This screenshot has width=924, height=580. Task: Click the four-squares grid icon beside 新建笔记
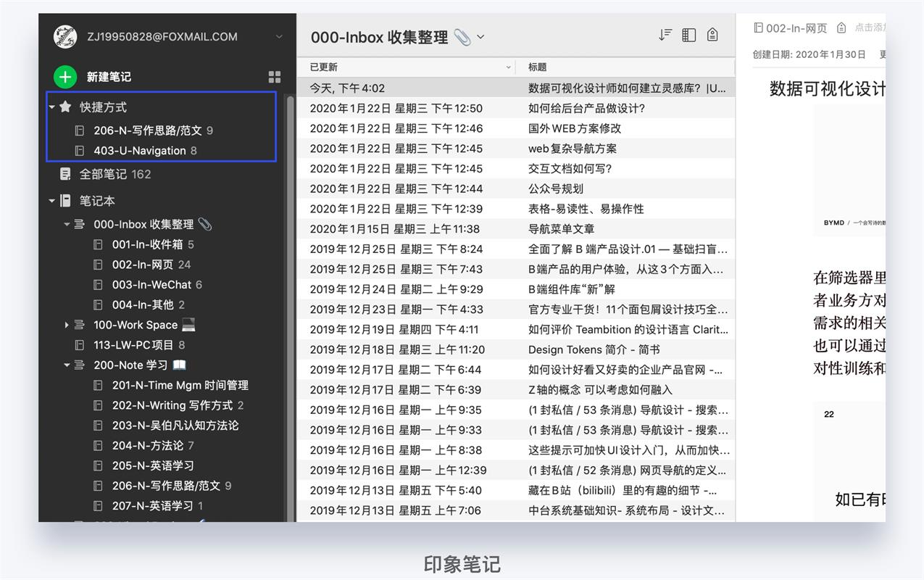pos(275,77)
